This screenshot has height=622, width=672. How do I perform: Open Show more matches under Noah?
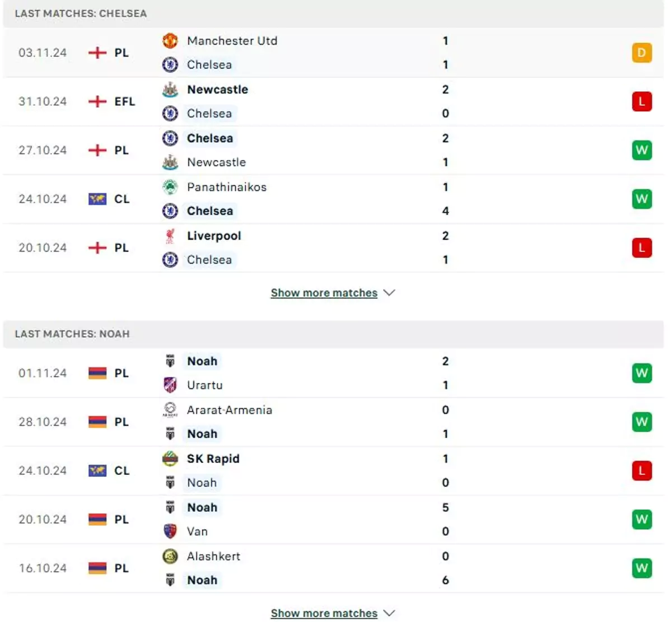[324, 613]
